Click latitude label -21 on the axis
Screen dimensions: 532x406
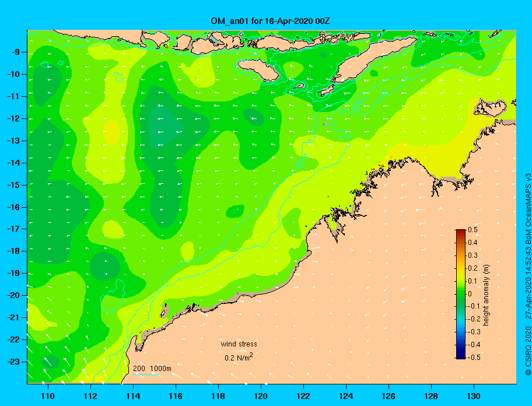click(x=14, y=317)
